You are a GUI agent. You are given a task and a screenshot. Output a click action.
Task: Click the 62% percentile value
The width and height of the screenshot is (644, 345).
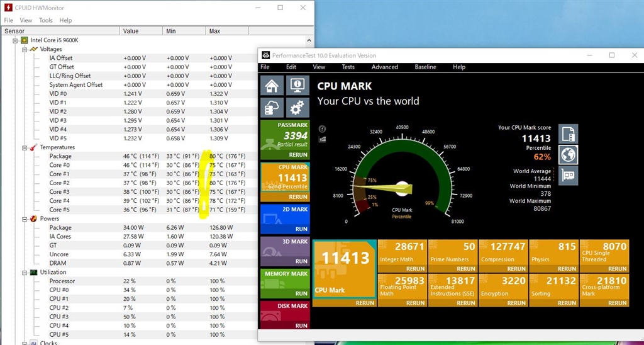click(542, 157)
